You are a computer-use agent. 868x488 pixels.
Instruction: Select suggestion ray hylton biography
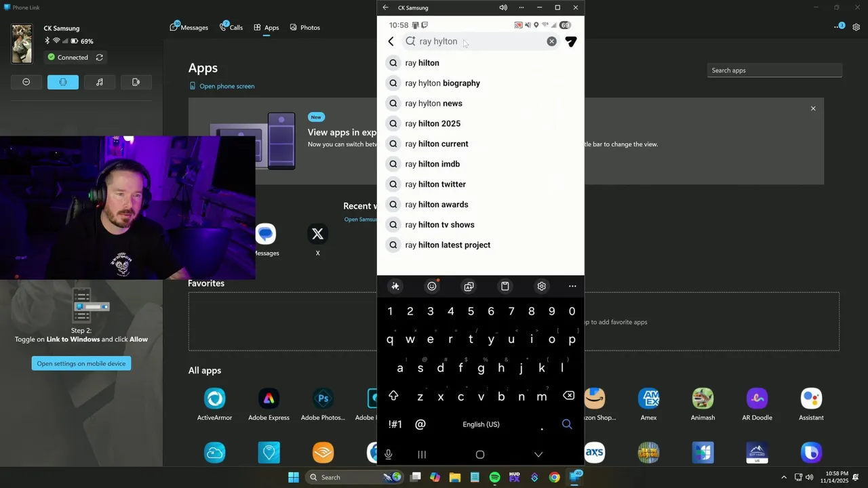(480, 83)
